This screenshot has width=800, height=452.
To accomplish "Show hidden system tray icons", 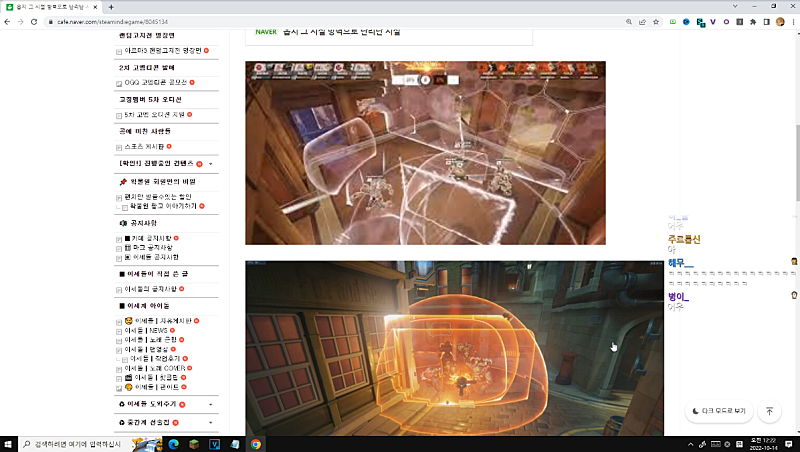I will [690, 444].
